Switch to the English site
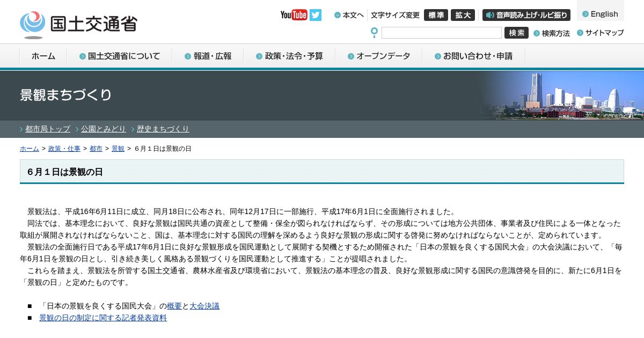The image size is (644, 338). [601, 14]
